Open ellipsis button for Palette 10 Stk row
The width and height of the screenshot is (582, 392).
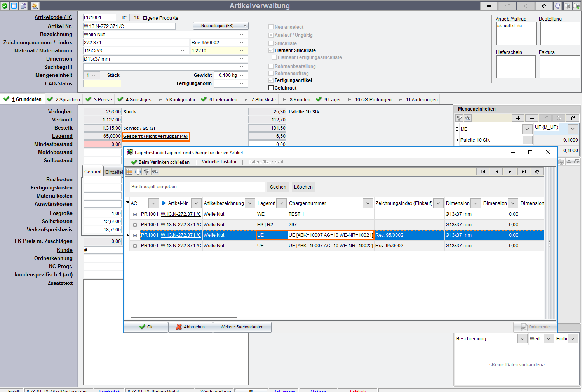[x=527, y=140]
